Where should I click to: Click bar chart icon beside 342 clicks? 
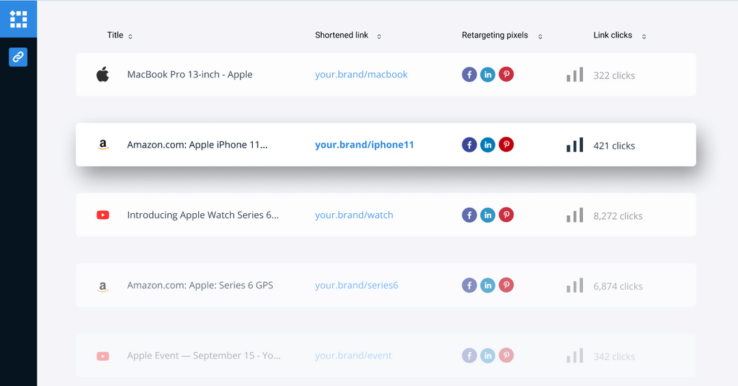point(575,355)
